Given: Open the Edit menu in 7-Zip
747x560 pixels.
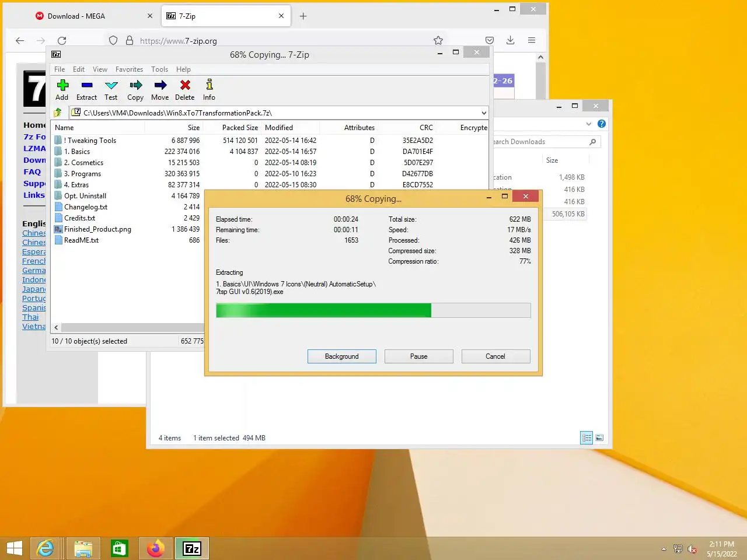Looking at the screenshot, I should 79,69.
